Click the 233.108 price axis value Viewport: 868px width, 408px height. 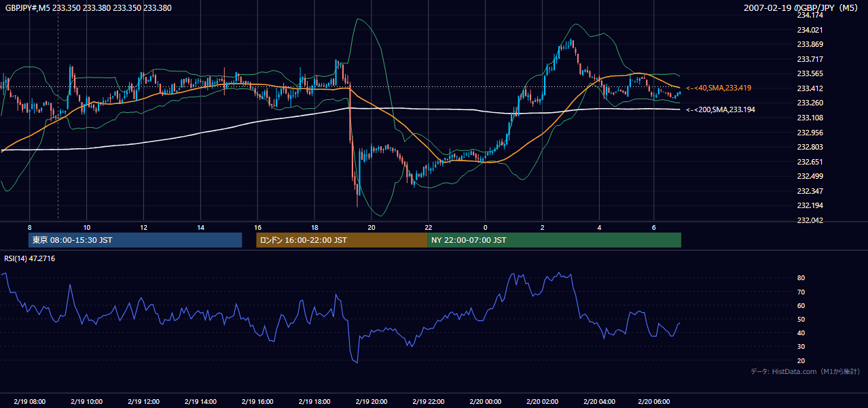(810, 118)
